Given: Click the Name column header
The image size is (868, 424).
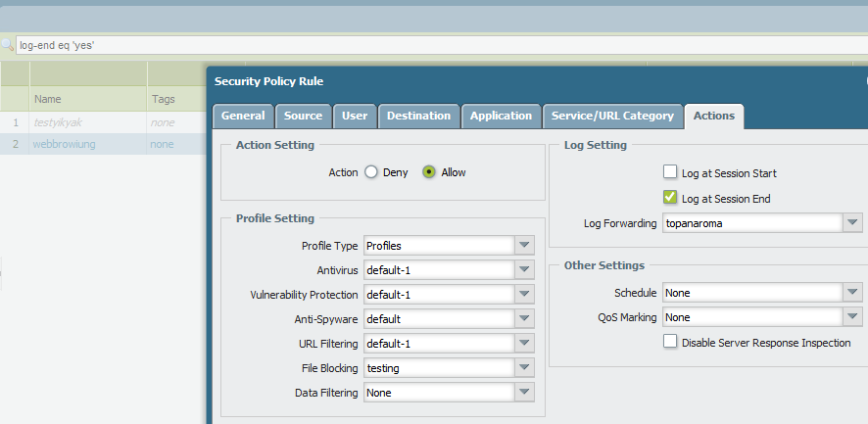Looking at the screenshot, I should (x=49, y=99).
